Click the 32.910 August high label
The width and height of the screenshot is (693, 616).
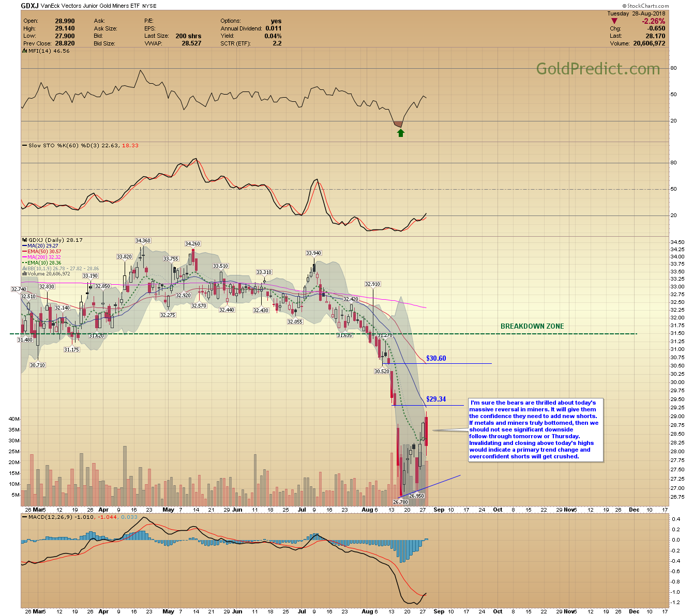pos(372,284)
